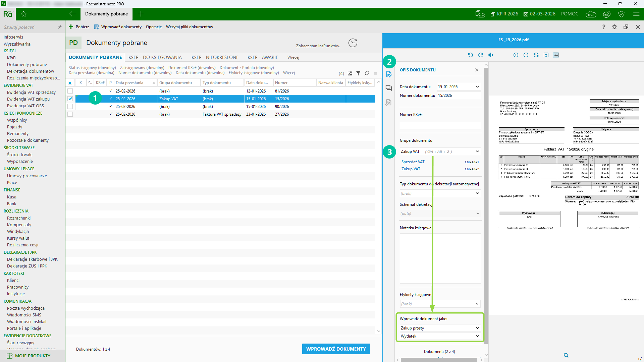The height and width of the screenshot is (362, 644).
Task: Check the box for document 81/2026
Action: tap(70, 91)
